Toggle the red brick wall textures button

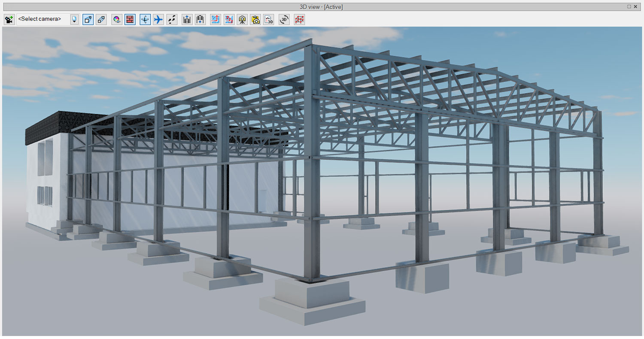130,19
